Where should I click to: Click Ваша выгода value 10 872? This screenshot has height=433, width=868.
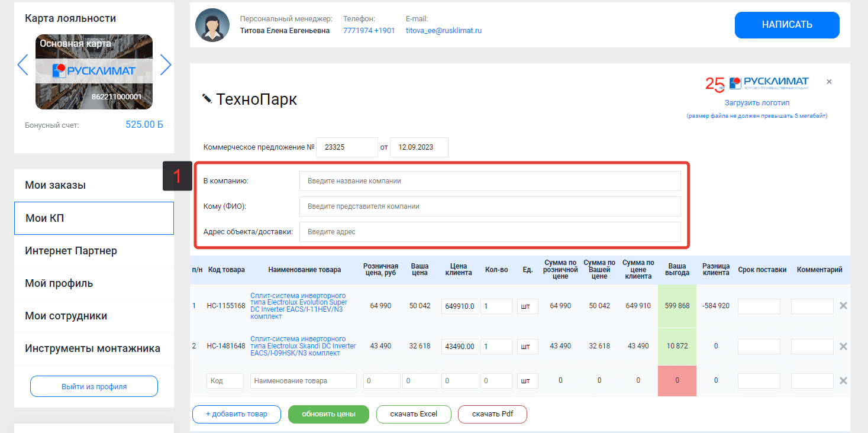tap(677, 346)
